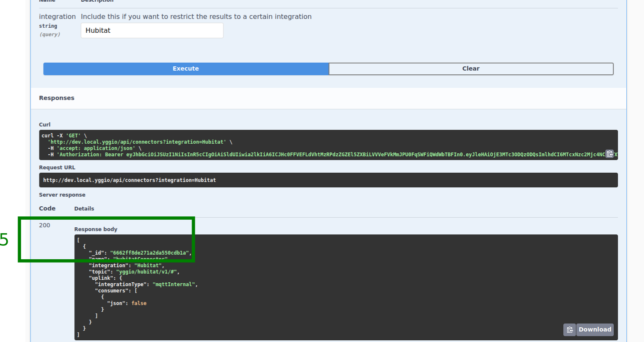Click the curl -X 'GET' line

[x=64, y=136]
